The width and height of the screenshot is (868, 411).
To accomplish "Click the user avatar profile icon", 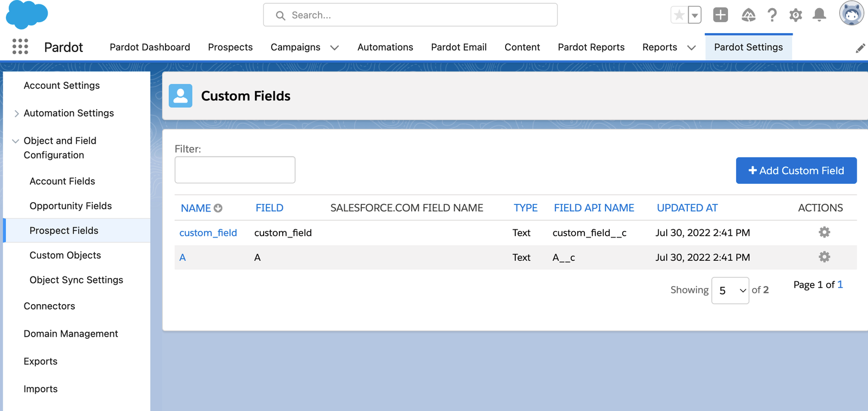I will tap(851, 14).
